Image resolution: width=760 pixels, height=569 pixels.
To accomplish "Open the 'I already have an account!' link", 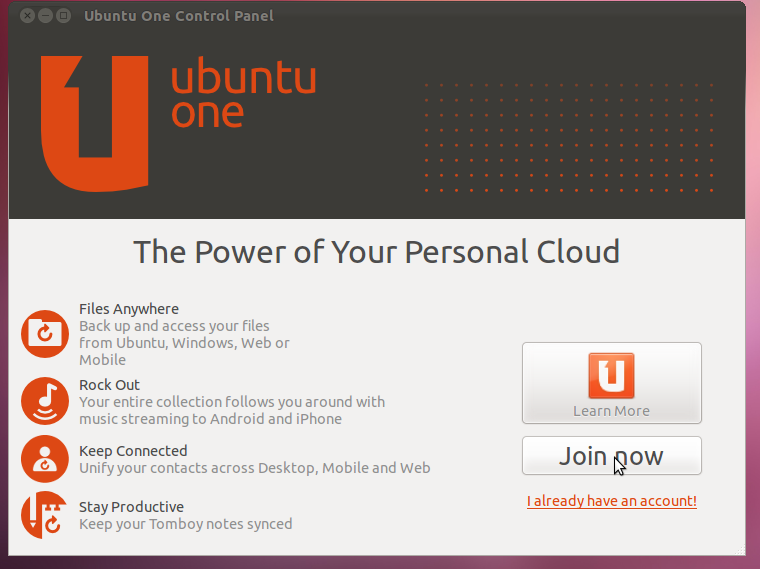I will click(x=612, y=501).
